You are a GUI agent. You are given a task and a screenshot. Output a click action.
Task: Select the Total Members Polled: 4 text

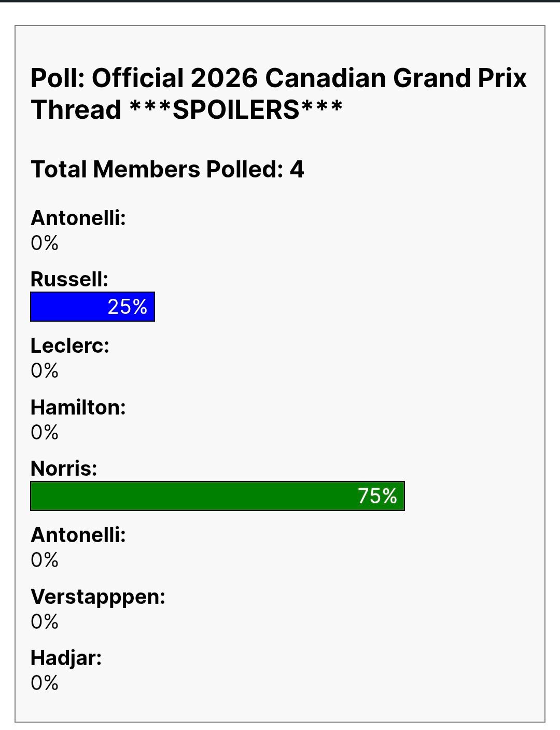coord(167,170)
